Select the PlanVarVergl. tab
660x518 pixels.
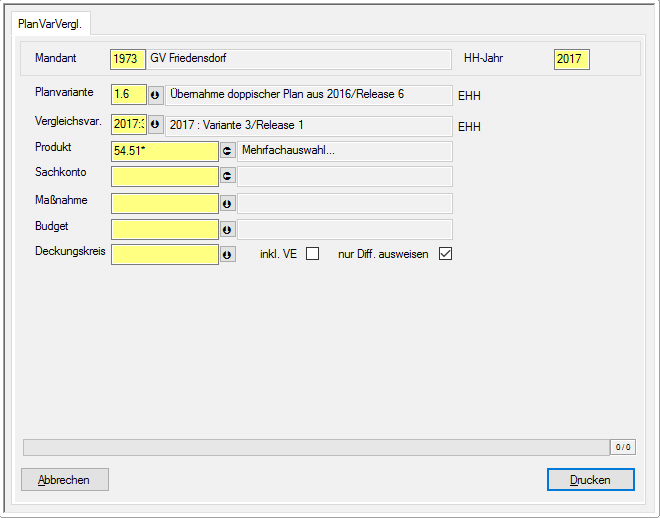[x=49, y=22]
